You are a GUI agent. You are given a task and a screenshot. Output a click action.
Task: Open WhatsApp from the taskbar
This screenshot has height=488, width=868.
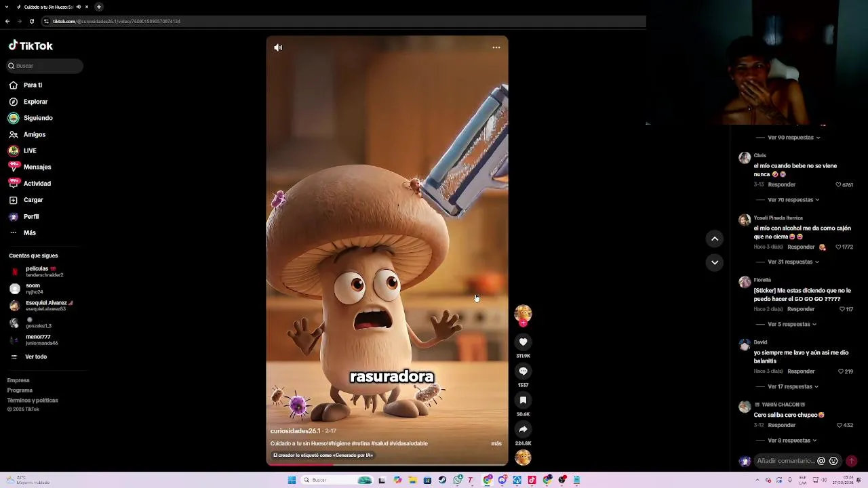click(x=458, y=480)
